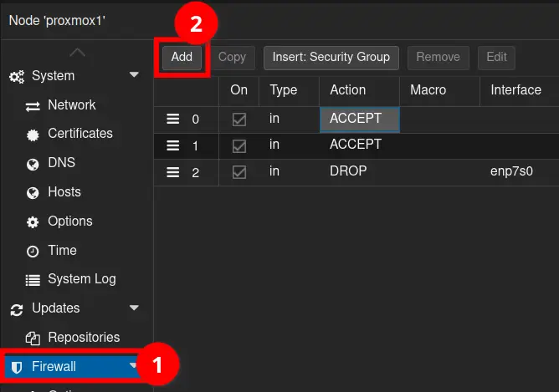Click the DNS globe icon

[33, 164]
